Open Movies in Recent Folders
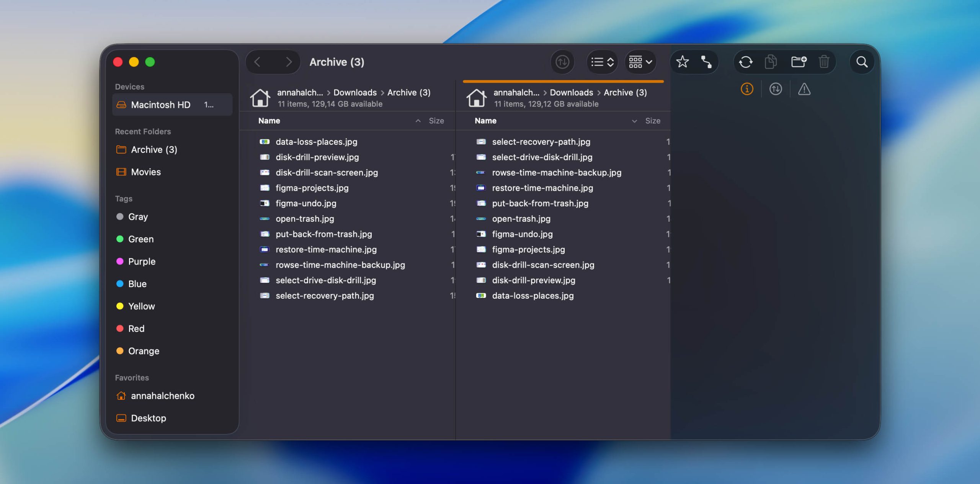The width and height of the screenshot is (980, 484). [x=145, y=172]
